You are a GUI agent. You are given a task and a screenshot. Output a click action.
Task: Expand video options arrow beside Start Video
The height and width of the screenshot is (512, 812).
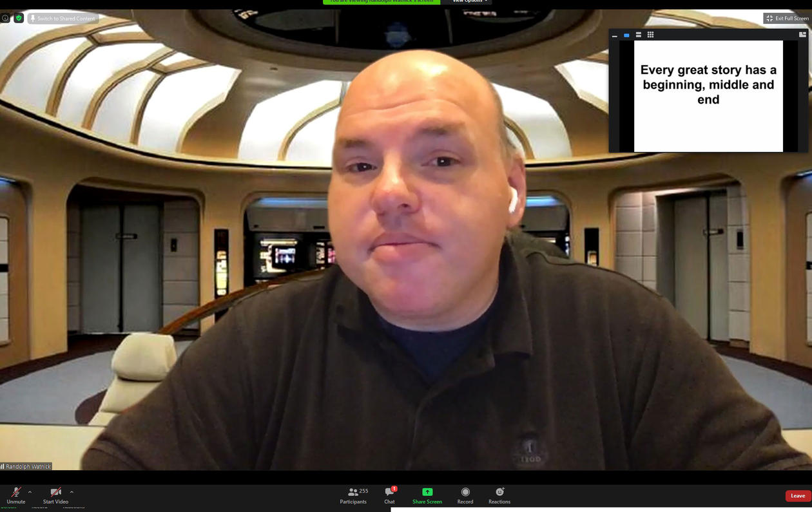72,492
